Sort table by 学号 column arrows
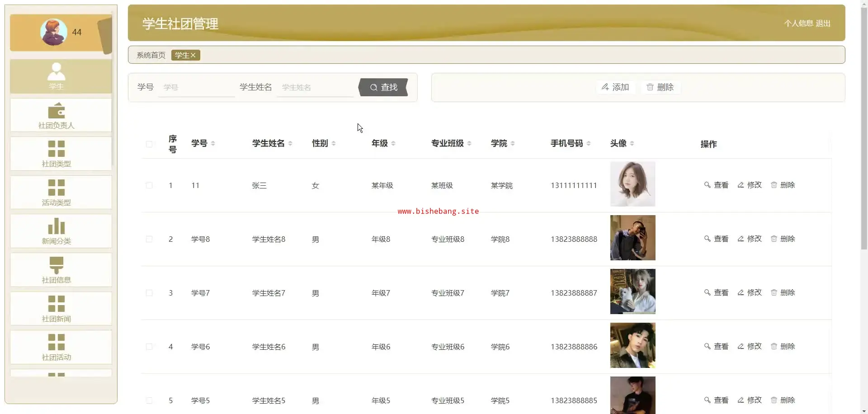 click(213, 143)
